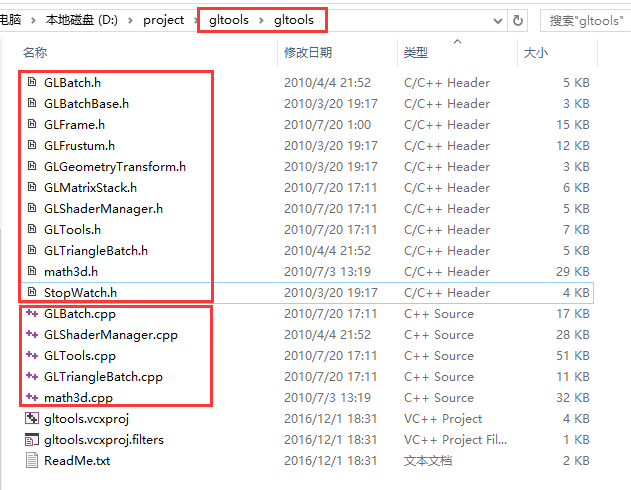Image resolution: width=631 pixels, height=490 pixels.
Task: Expand the chevron between gltools folders
Action: tap(261, 20)
